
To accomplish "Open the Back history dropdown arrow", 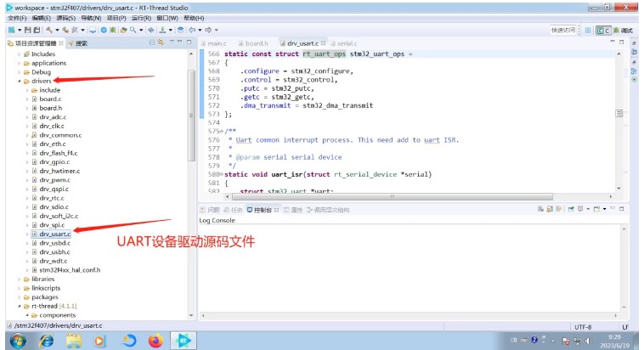I will (x=200, y=30).
